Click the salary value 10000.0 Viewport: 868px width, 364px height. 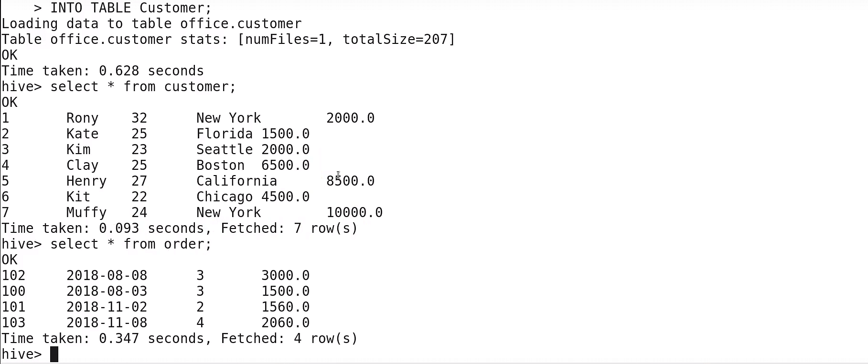[354, 213]
